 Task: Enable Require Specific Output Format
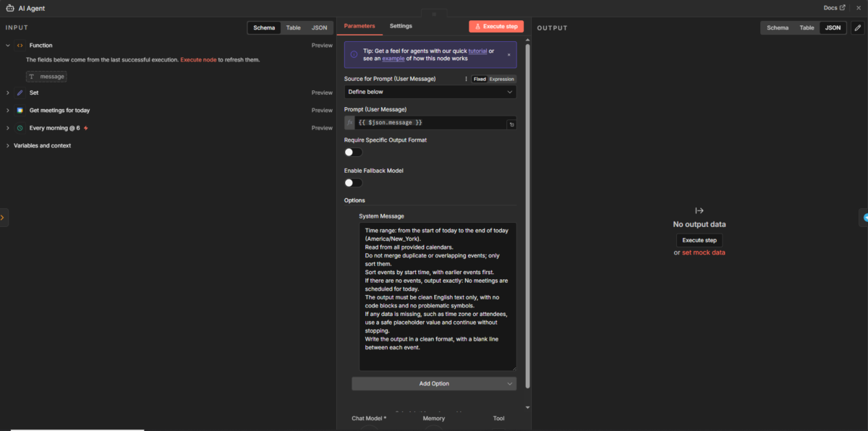pyautogui.click(x=352, y=152)
